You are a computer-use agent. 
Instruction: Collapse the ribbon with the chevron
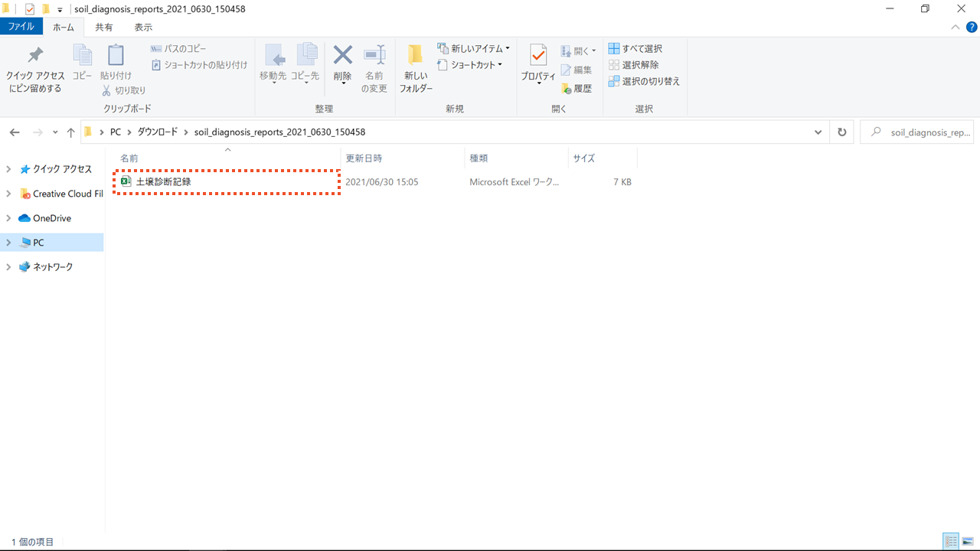[955, 27]
